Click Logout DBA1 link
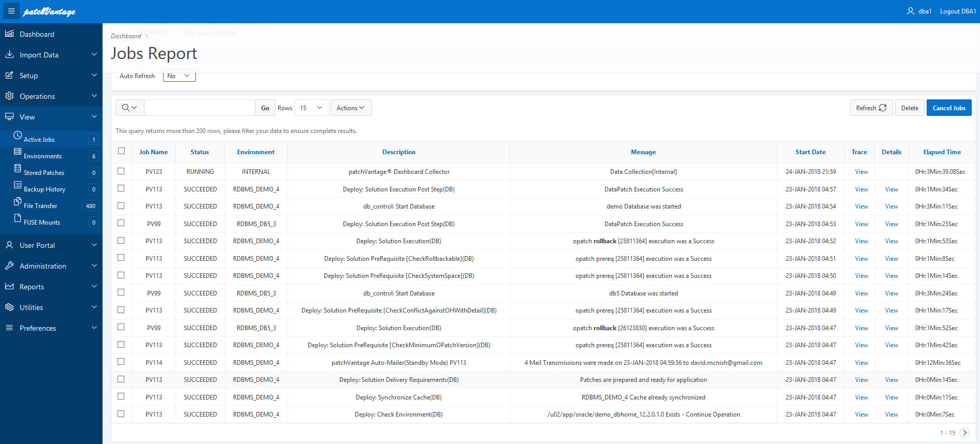The image size is (980, 444). (x=958, y=11)
